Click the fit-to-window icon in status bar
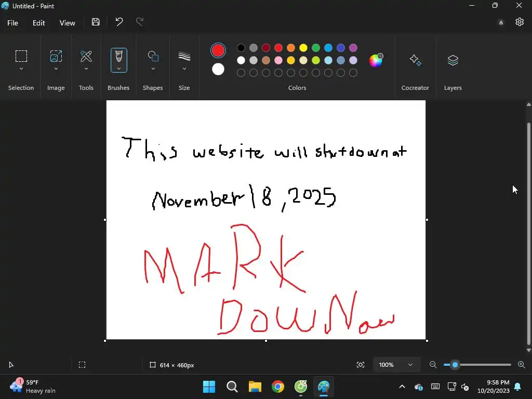Screen dimensions: 532x399 coord(361,365)
